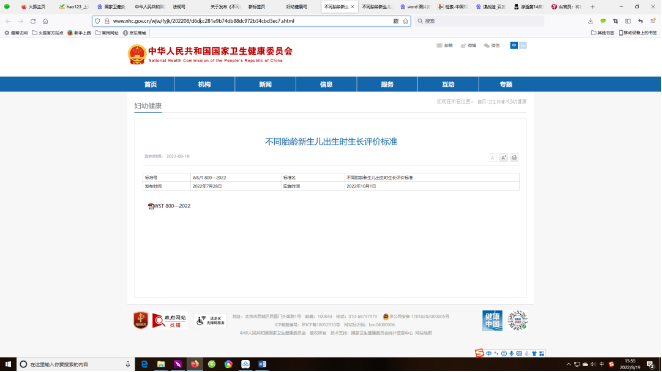This screenshot has height=372, width=662.
Task: Open a new browser tab with plus
Action: click(592, 7)
